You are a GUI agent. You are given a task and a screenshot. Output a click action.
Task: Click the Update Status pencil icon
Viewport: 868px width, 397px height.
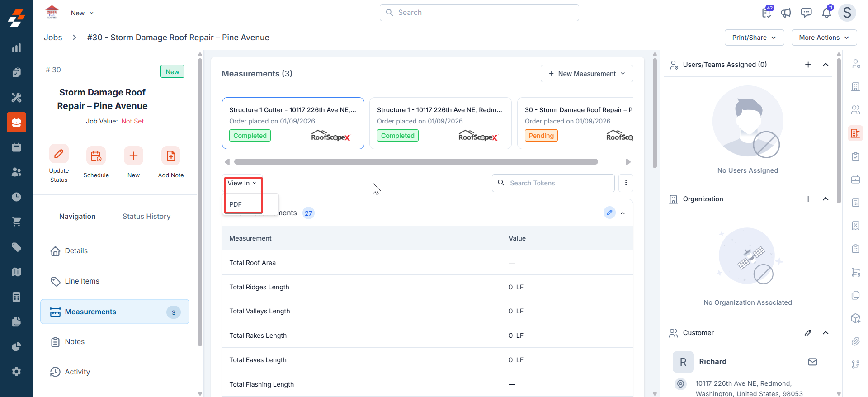[x=59, y=154]
